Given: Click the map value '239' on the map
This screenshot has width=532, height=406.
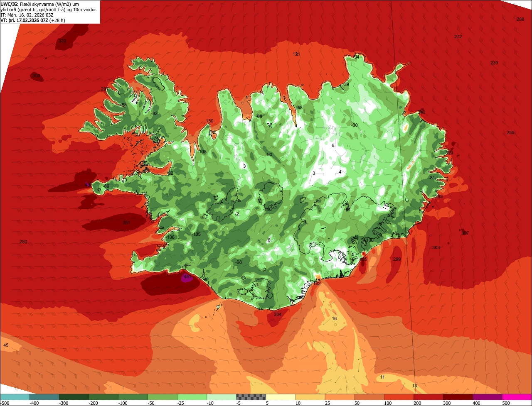Looking at the screenshot, I should 494,63.
